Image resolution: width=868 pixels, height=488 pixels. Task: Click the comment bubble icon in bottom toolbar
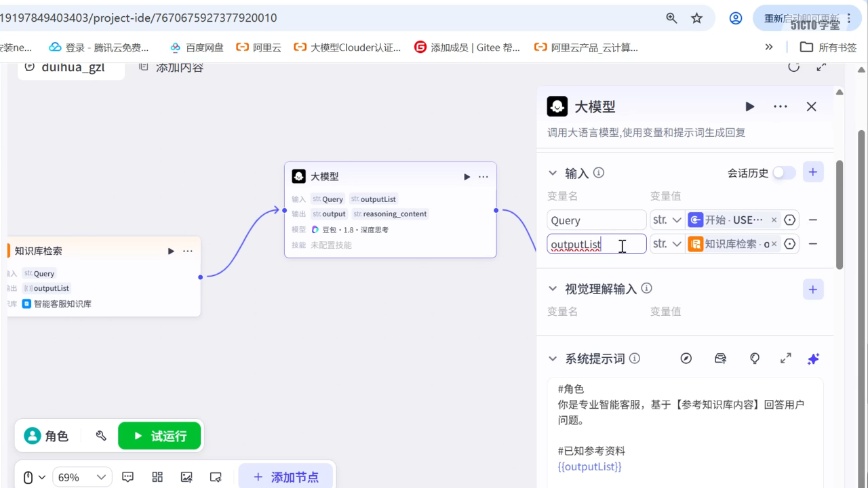(128, 477)
